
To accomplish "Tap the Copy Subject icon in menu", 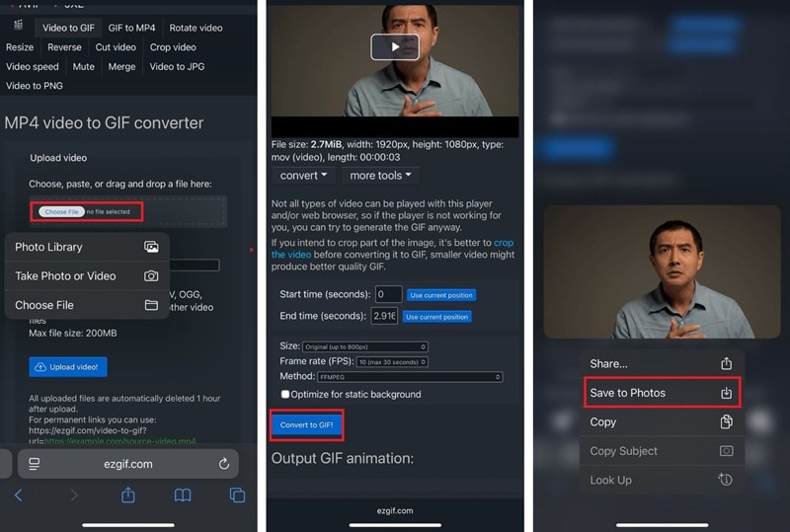I will pos(726,451).
